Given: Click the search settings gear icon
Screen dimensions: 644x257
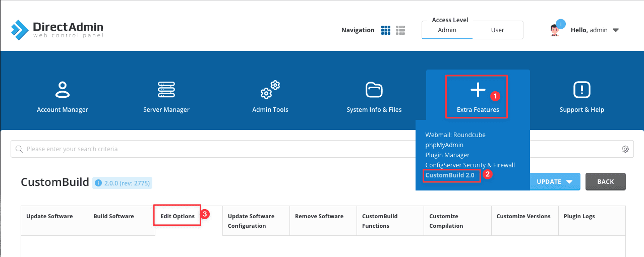Looking at the screenshot, I should (x=625, y=149).
